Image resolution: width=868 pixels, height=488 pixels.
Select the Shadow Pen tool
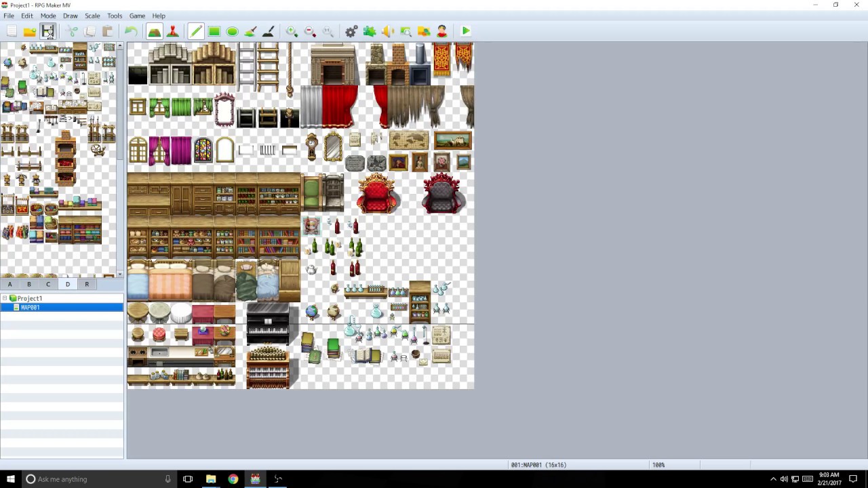[x=268, y=31]
